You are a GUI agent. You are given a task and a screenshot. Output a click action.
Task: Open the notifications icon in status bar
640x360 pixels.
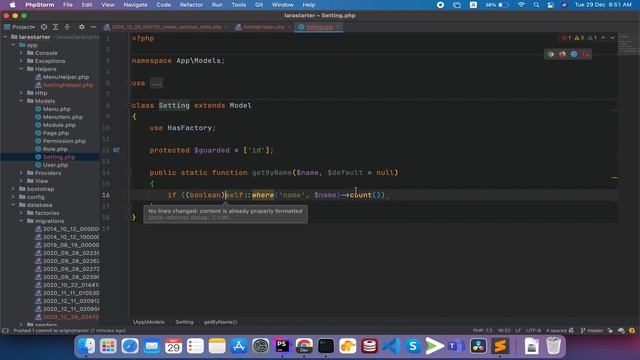click(632, 331)
